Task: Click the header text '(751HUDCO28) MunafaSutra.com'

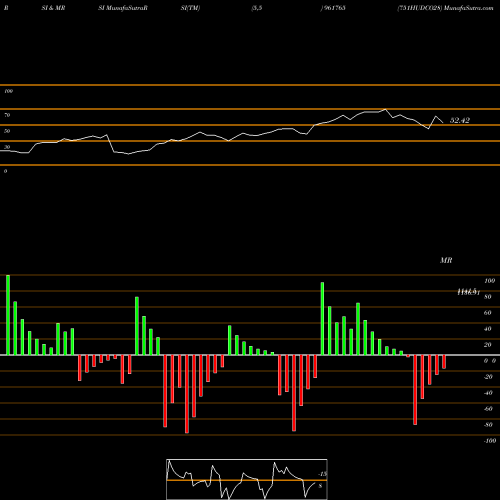Action: click(445, 8)
